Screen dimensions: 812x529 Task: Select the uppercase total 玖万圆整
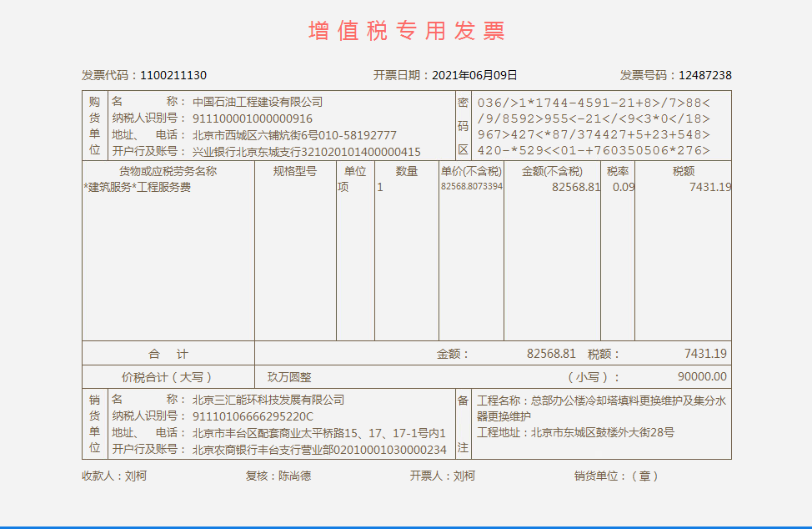tap(289, 377)
